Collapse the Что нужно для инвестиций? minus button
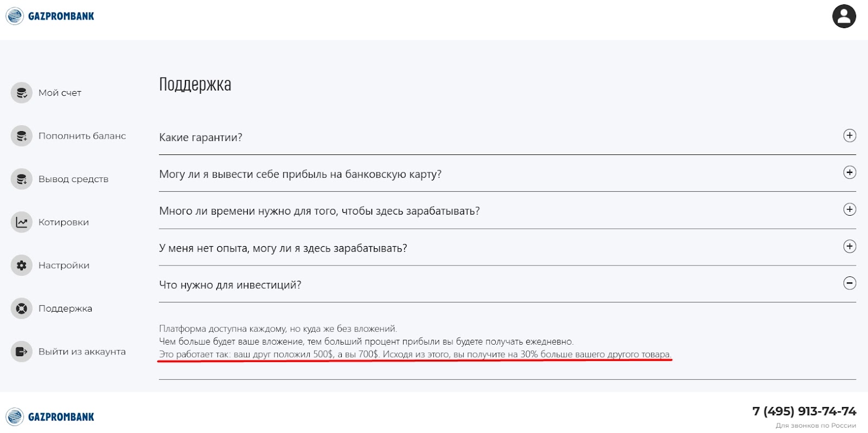 850,283
